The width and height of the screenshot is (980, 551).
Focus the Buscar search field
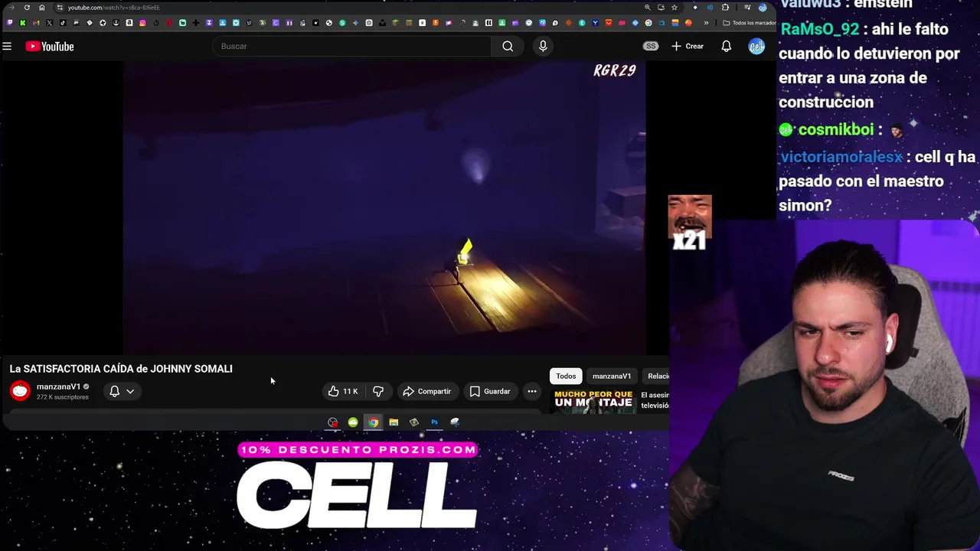pos(352,47)
